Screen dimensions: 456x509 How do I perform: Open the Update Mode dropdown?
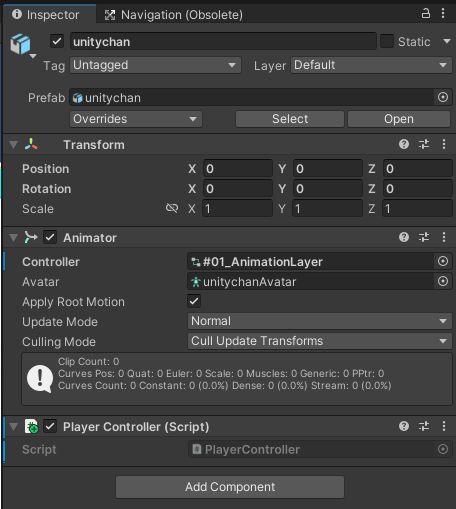(x=320, y=321)
